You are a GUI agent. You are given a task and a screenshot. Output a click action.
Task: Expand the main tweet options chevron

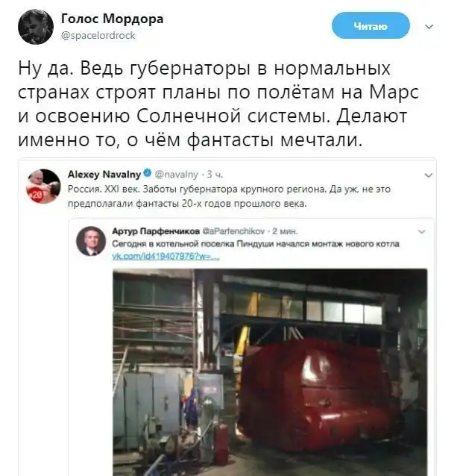(x=429, y=27)
